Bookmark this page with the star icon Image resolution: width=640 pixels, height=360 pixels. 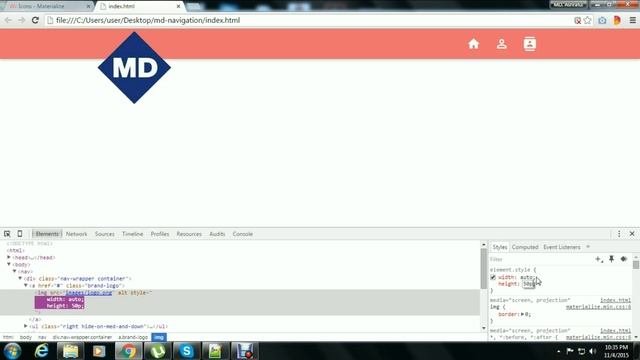click(x=587, y=20)
